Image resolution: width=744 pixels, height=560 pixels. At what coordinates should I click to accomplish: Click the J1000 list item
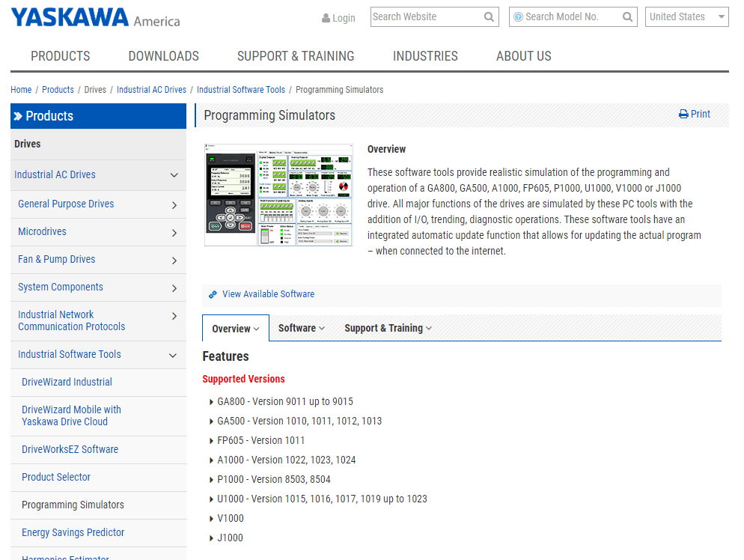(x=230, y=538)
